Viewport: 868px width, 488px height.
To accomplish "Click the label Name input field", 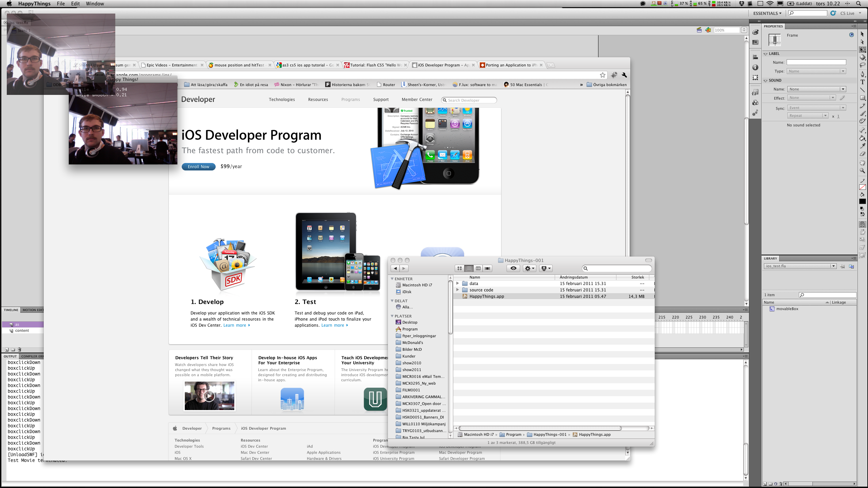I will point(816,62).
